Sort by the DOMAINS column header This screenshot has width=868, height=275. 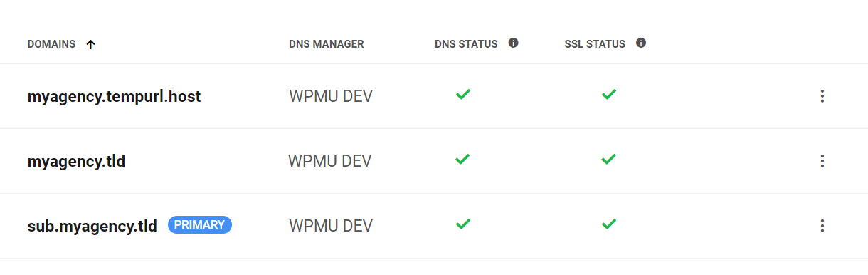pos(51,44)
